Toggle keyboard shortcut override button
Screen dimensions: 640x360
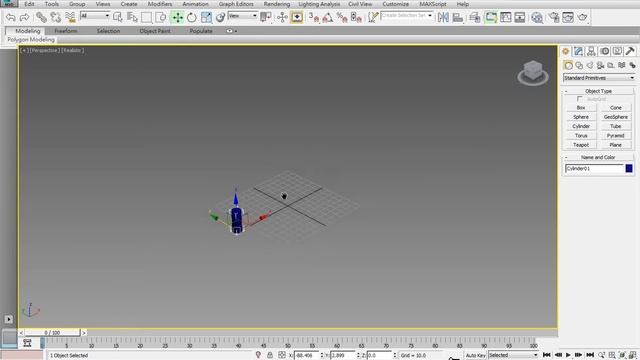point(297,17)
